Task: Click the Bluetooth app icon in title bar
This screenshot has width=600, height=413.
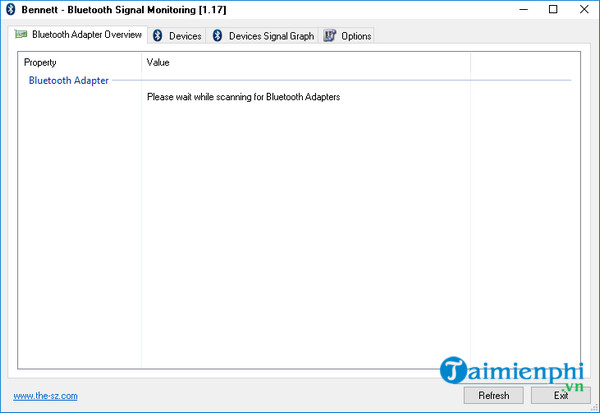Action: click(x=11, y=10)
